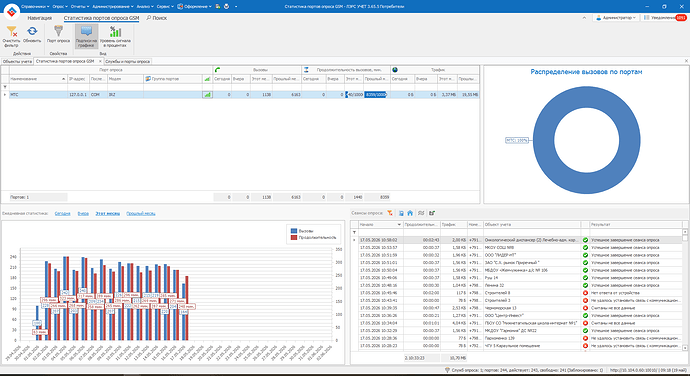Select session row МКОУ СОШ

516,247
